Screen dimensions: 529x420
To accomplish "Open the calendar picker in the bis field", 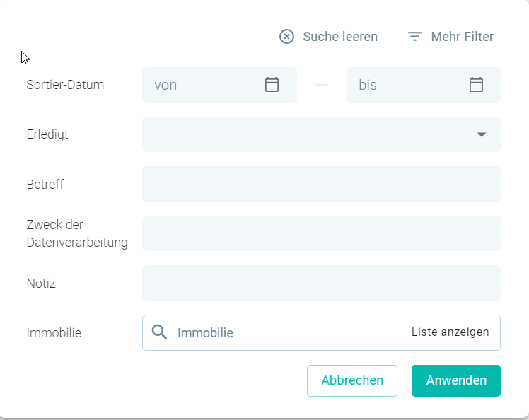I will (476, 85).
